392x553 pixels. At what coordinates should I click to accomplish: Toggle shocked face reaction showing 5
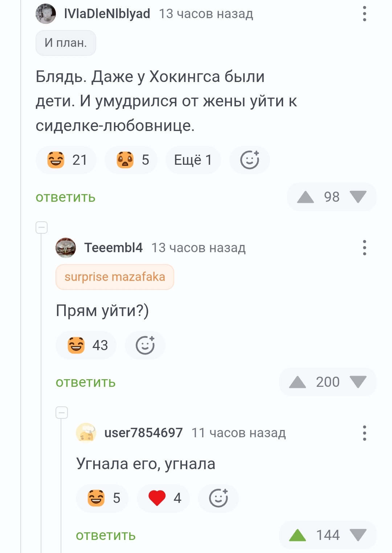coord(131,160)
